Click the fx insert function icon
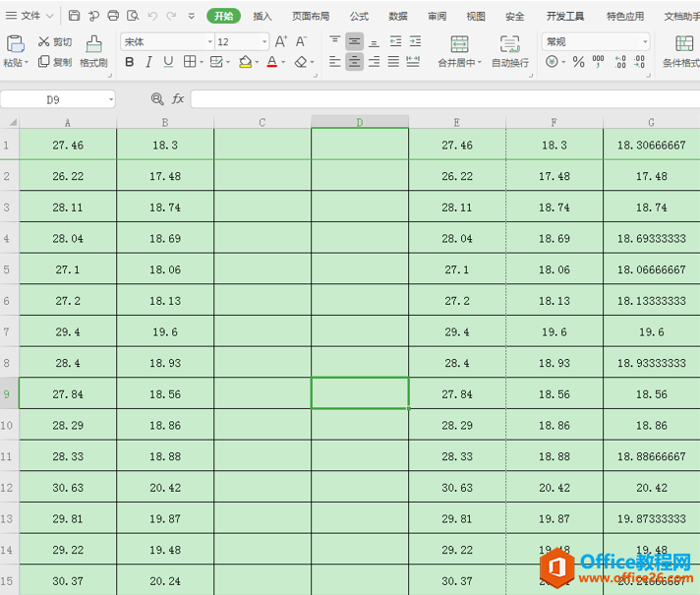 tap(178, 98)
